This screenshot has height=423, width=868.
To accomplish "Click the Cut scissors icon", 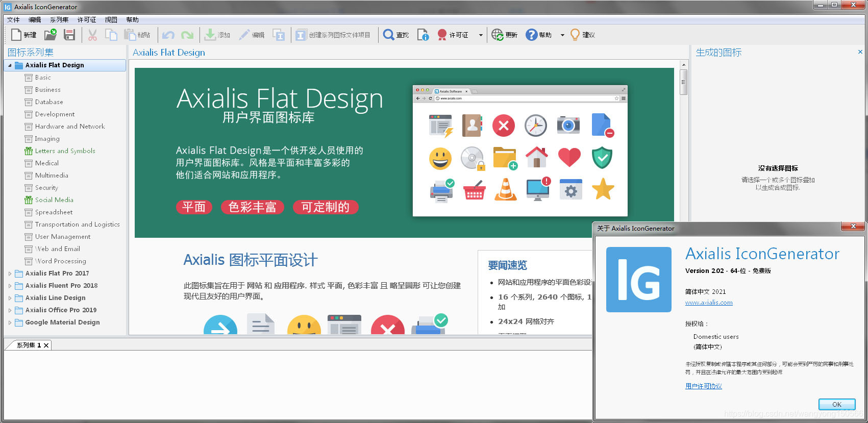I will pos(92,35).
